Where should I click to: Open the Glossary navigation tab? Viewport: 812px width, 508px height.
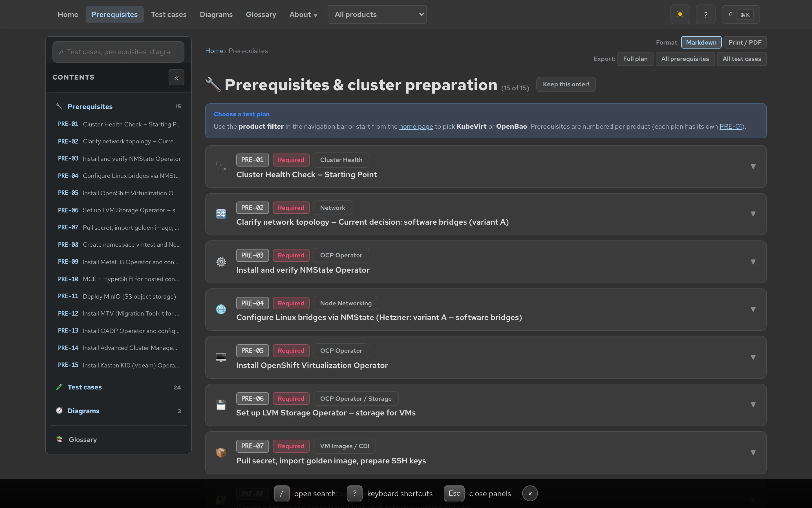tap(261, 14)
